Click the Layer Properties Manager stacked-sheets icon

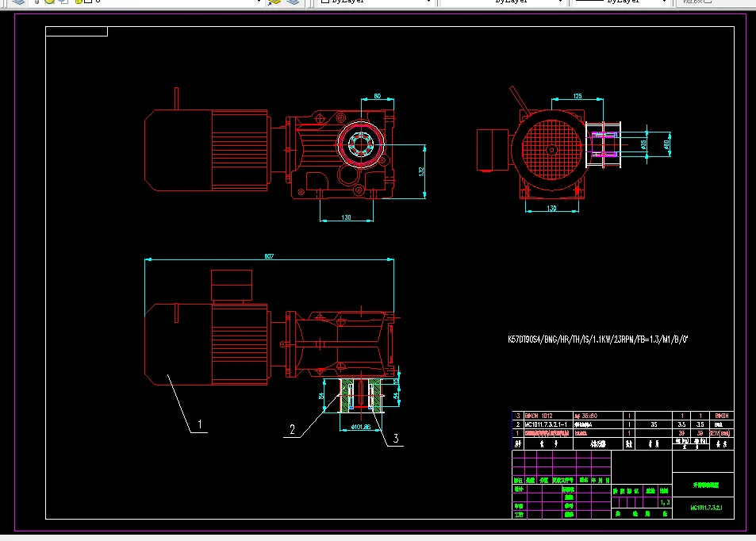point(18,2)
